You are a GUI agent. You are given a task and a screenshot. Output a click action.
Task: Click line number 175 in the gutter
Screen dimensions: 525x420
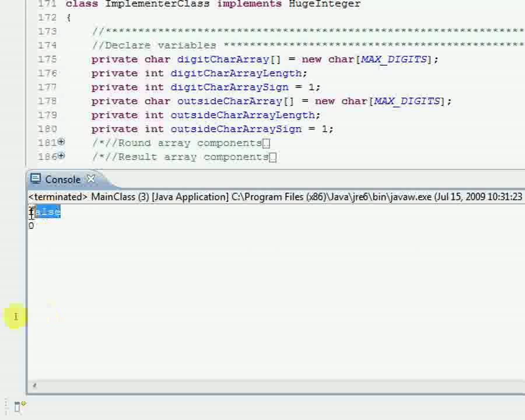pyautogui.click(x=47, y=60)
